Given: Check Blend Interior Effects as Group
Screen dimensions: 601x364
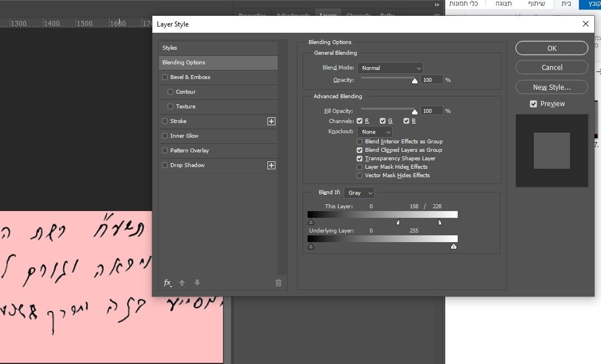Looking at the screenshot, I should tap(359, 142).
